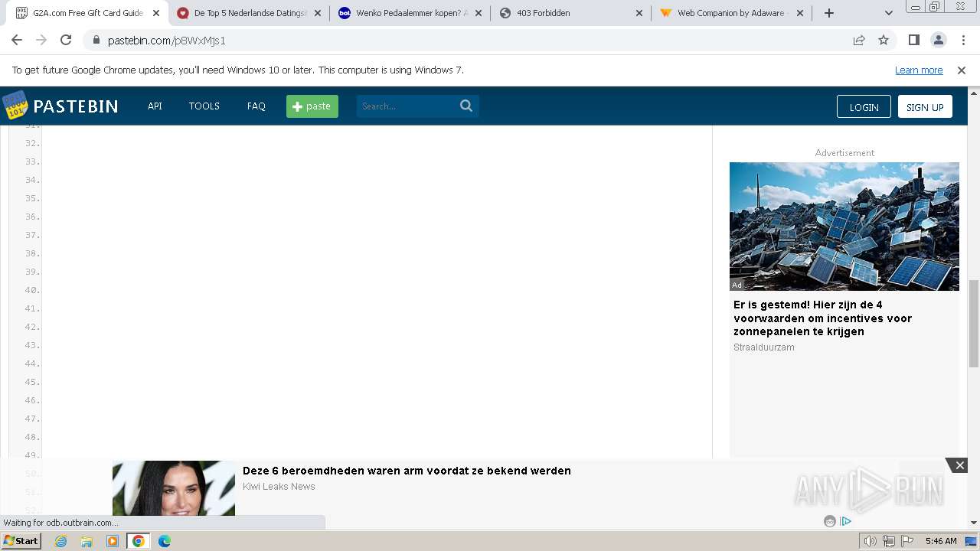
Task: Click the LOGIN button
Action: [864, 106]
